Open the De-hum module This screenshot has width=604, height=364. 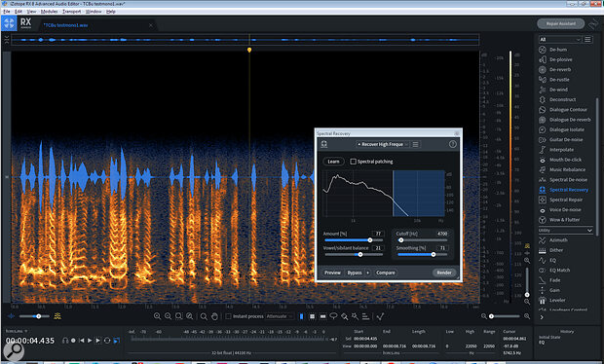click(558, 50)
